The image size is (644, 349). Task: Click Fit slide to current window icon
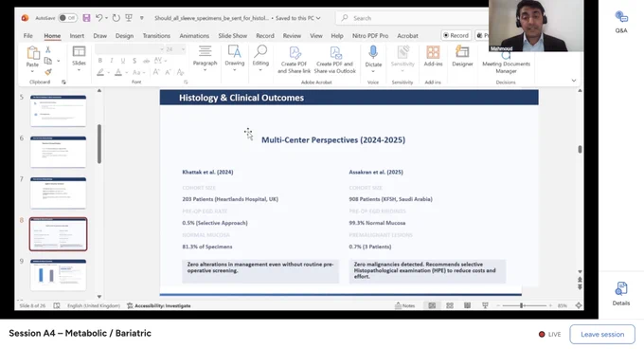coord(579,305)
